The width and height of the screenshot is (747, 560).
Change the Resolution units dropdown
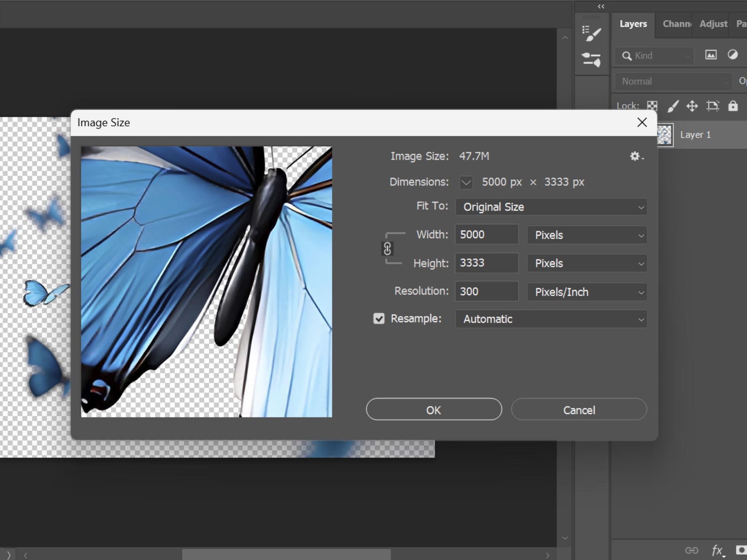point(587,292)
